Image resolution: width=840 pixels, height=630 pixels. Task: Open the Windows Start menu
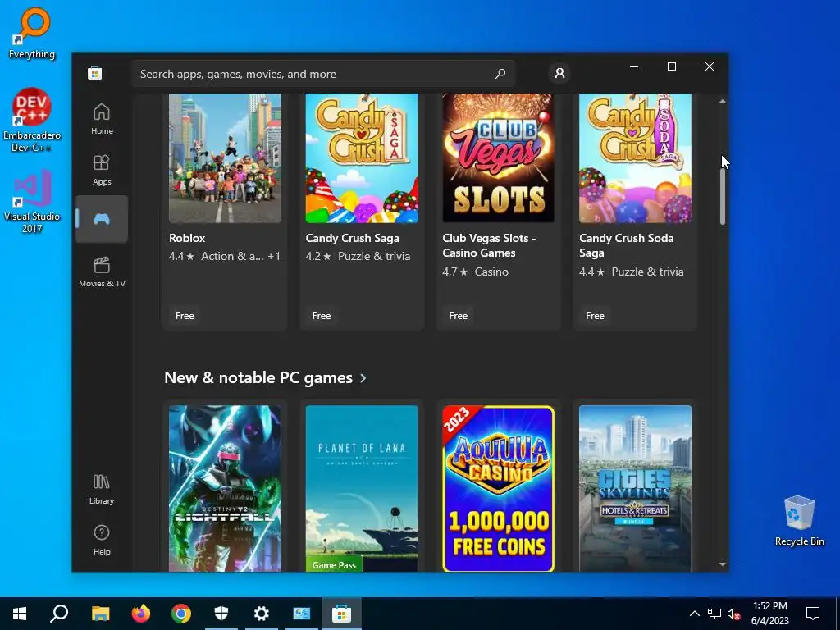[20, 614]
